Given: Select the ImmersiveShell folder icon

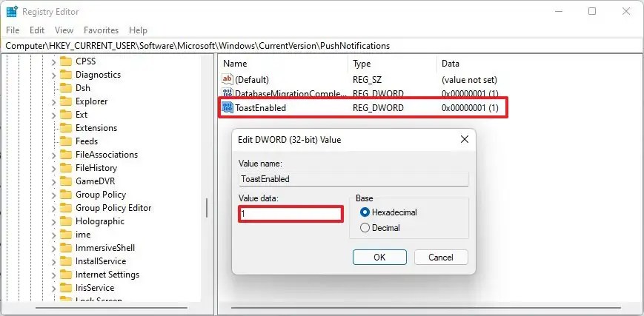Looking at the screenshot, I should click(66, 249).
